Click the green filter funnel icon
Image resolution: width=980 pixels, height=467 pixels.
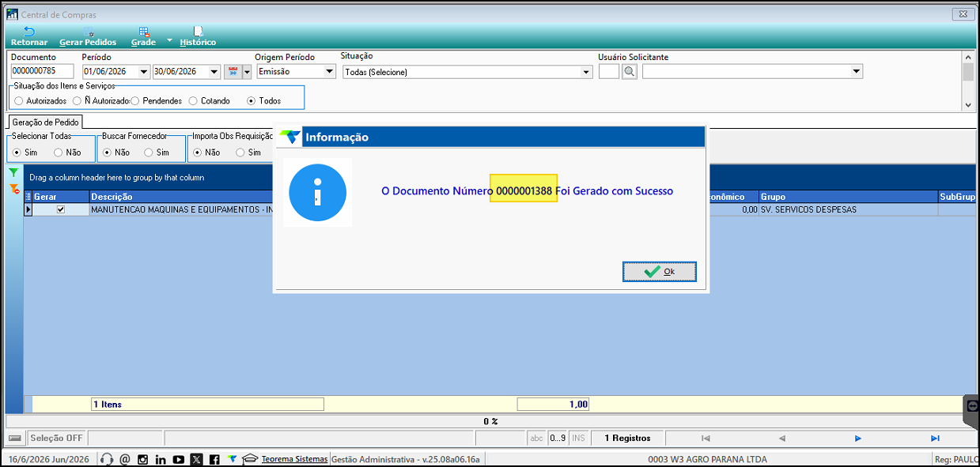click(13, 172)
